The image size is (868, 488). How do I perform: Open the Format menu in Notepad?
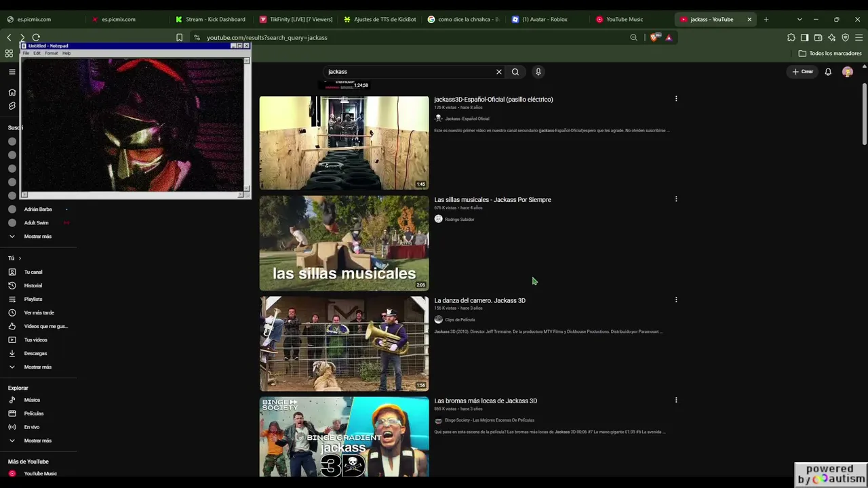coord(52,53)
